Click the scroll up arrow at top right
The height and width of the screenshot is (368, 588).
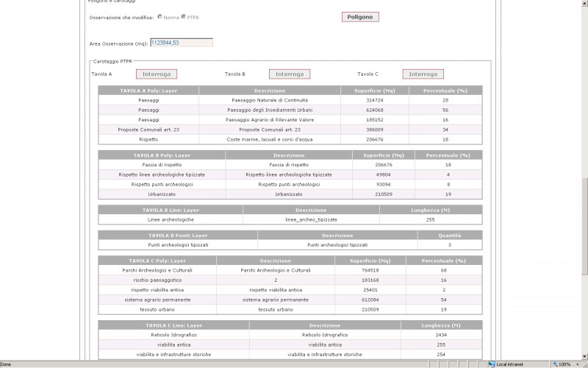tap(584, 3)
